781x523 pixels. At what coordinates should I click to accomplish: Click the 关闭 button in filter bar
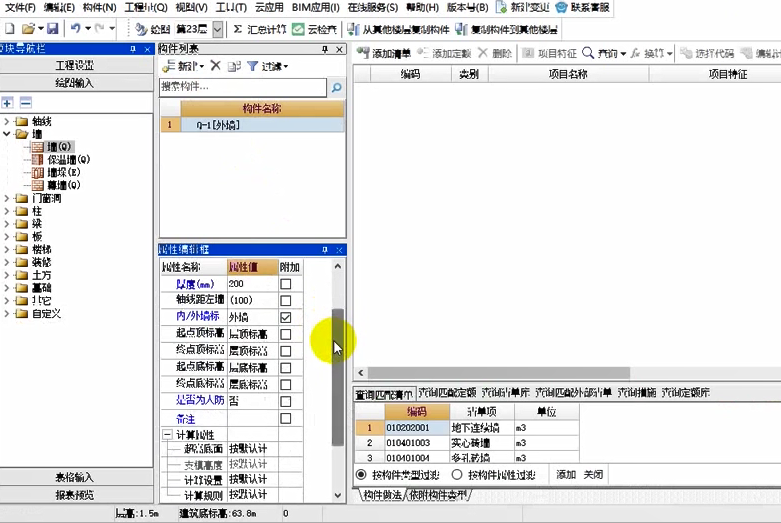pos(593,474)
